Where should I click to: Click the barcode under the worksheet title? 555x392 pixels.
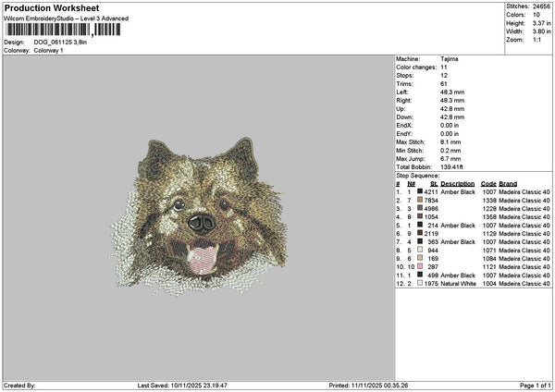pos(62,30)
